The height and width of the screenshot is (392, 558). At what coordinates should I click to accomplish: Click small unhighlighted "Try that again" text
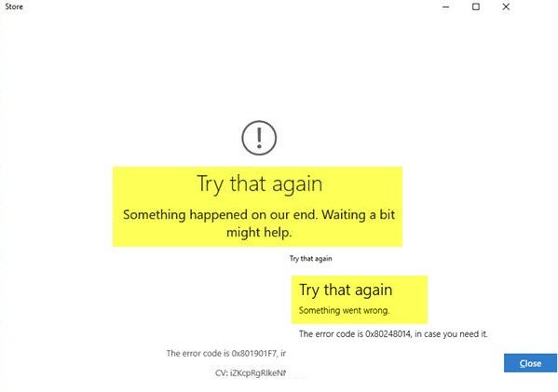pos(310,259)
